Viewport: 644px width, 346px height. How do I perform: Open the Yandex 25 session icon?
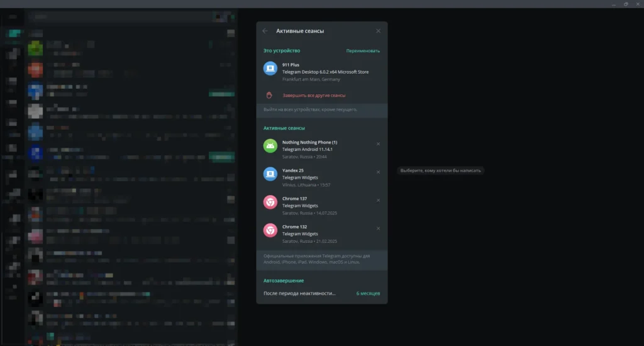coord(270,174)
